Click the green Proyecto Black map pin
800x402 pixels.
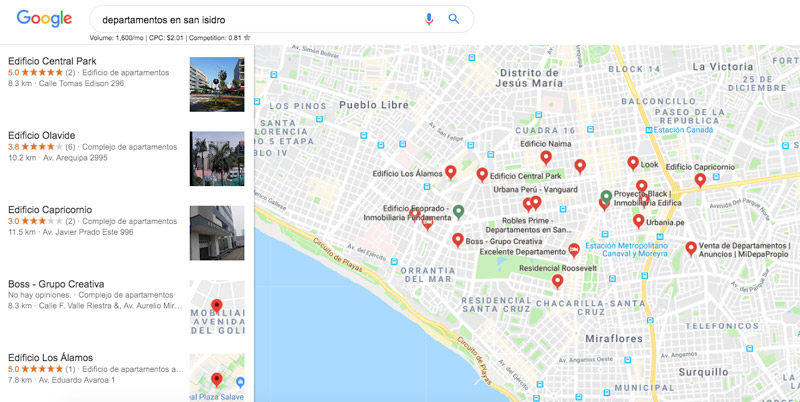(606, 196)
